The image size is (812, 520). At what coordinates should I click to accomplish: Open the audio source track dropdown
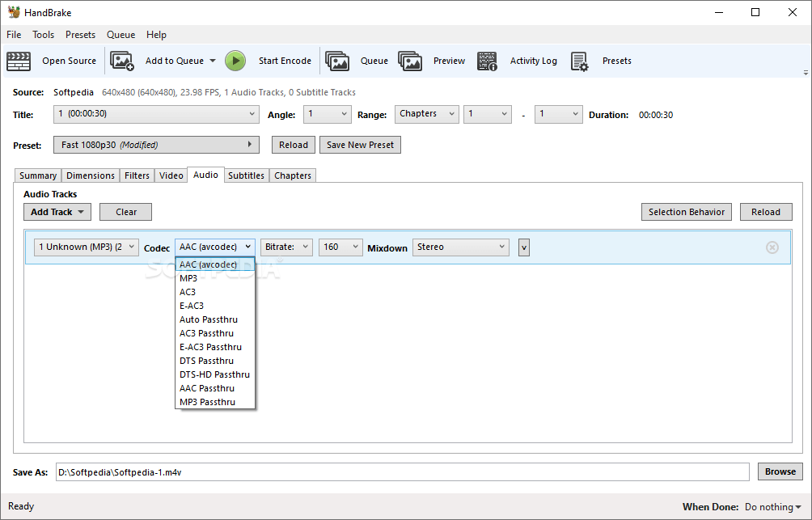(x=86, y=247)
